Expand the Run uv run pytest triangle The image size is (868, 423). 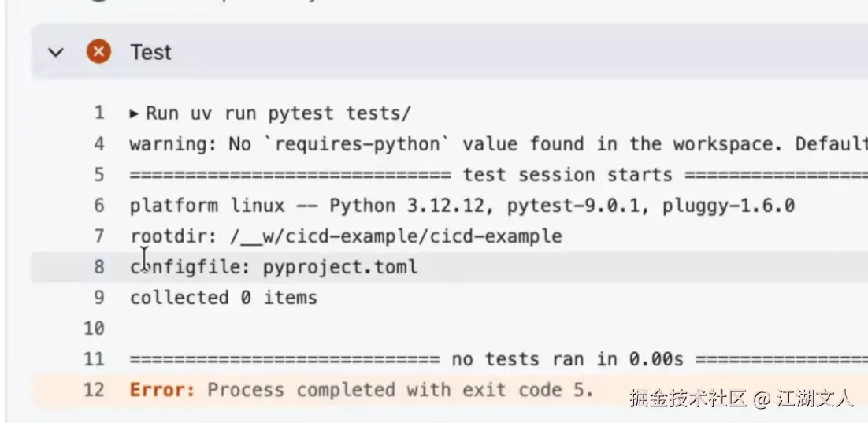coord(135,113)
